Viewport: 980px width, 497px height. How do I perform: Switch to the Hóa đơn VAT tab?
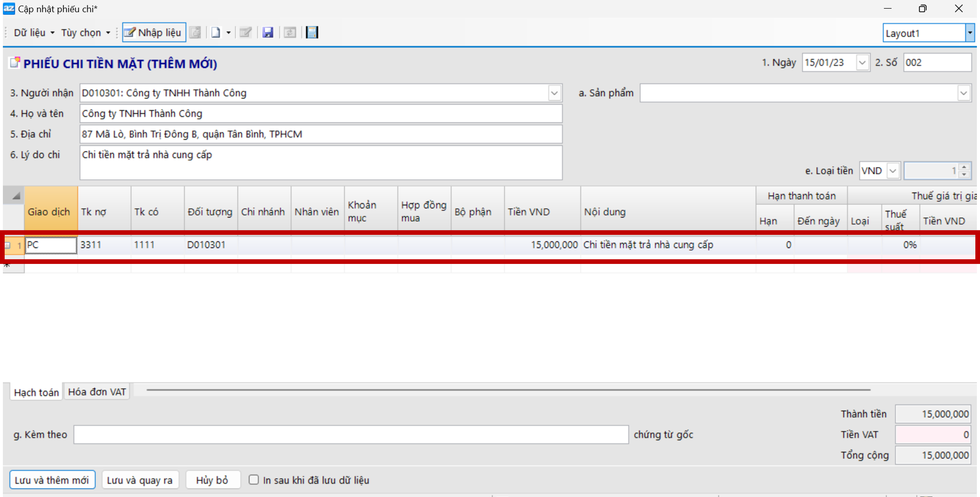pyautogui.click(x=97, y=392)
